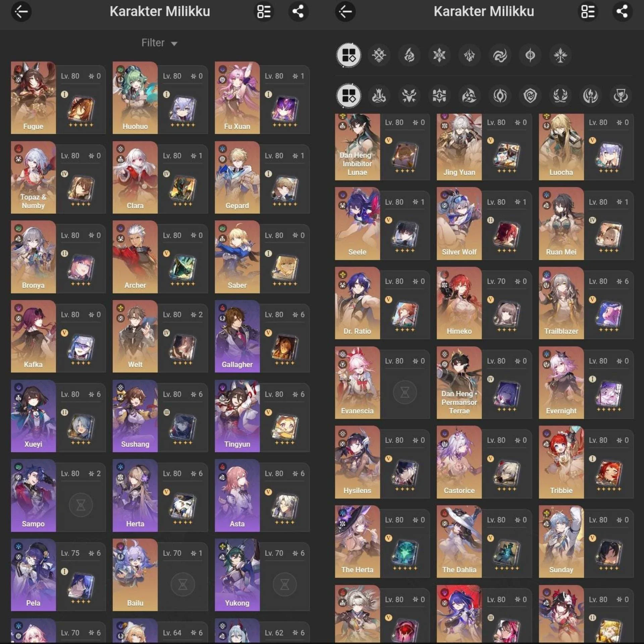Click the "Gepard" name label
The height and width of the screenshot is (644, 644).
[237, 206]
